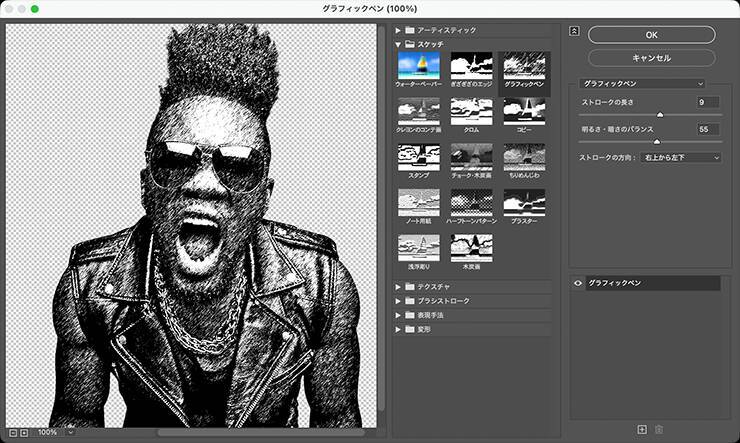The height and width of the screenshot is (443, 740).
Task: Pick the 木炭画 filter thumbnail
Action: click(471, 248)
